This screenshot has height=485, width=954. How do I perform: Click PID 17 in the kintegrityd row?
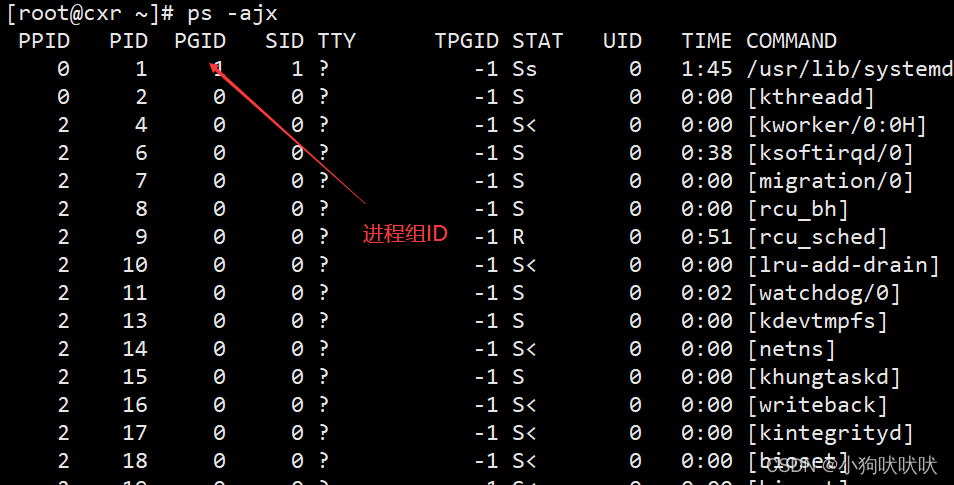[134, 433]
